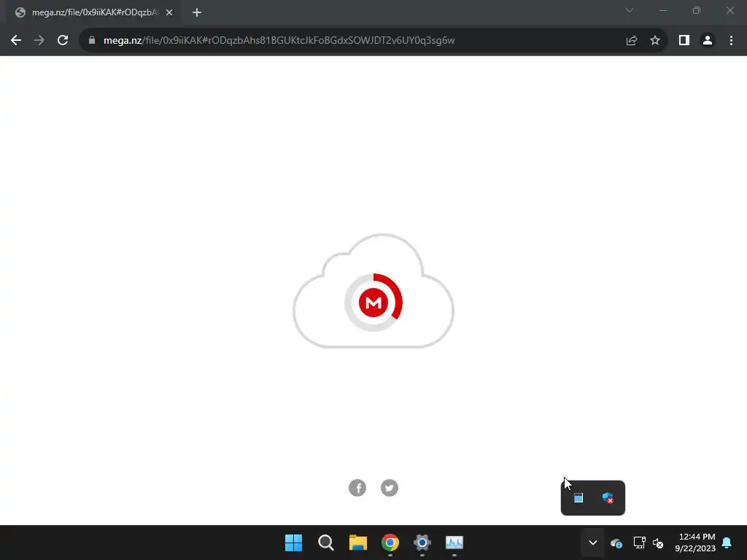
Task: Minimize the Chrome window
Action: 663,10
